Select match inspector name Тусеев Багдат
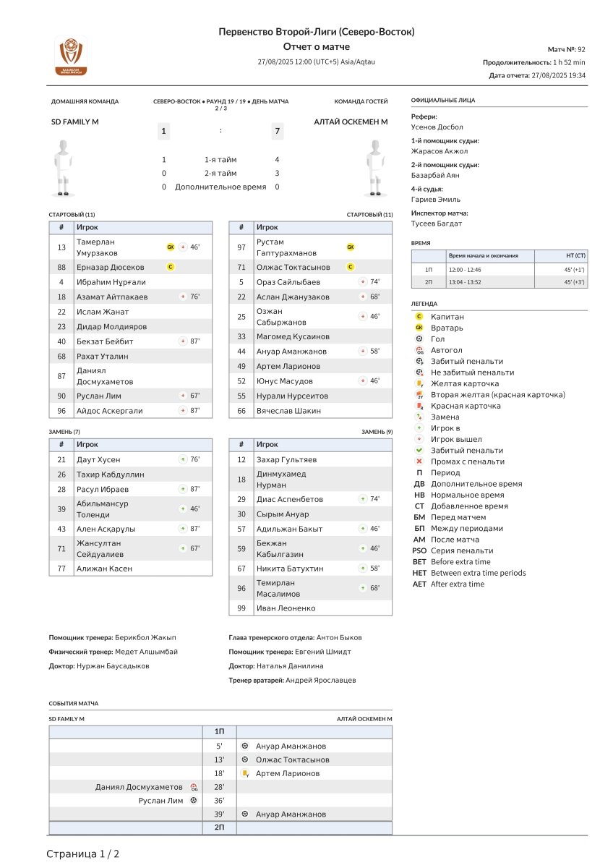Image resolution: width=613 pixels, height=868 pixels. pyautogui.click(x=436, y=224)
